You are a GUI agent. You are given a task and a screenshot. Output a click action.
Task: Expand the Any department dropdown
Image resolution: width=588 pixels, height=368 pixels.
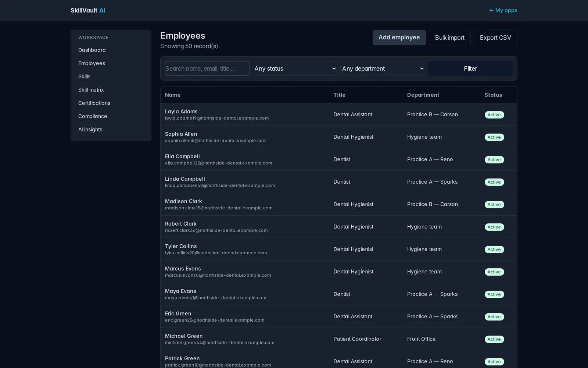(x=383, y=68)
